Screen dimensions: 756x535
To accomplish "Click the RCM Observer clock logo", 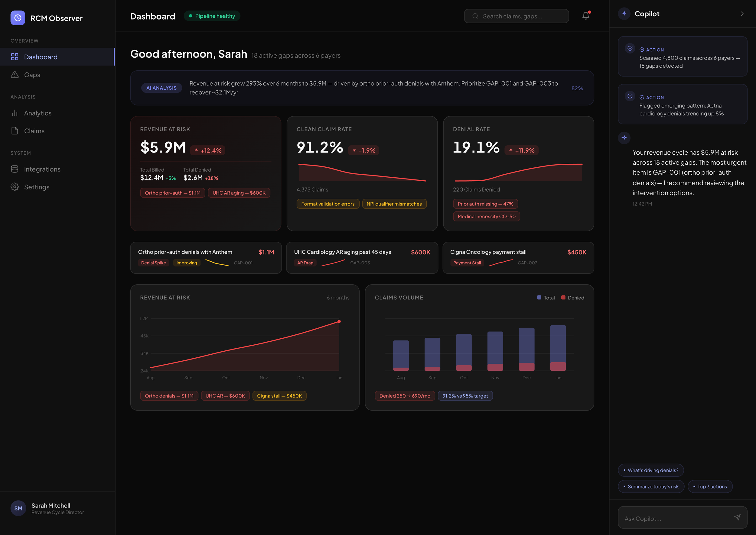I will tap(18, 18).
